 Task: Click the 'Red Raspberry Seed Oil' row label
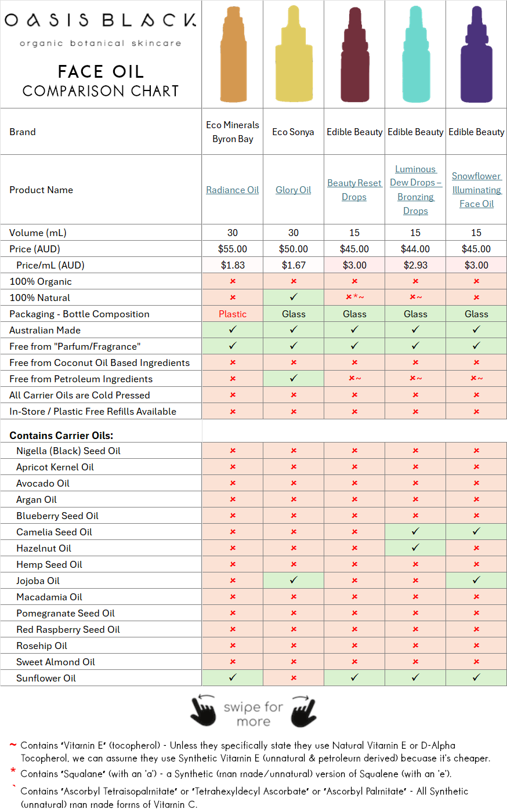pos(68,629)
